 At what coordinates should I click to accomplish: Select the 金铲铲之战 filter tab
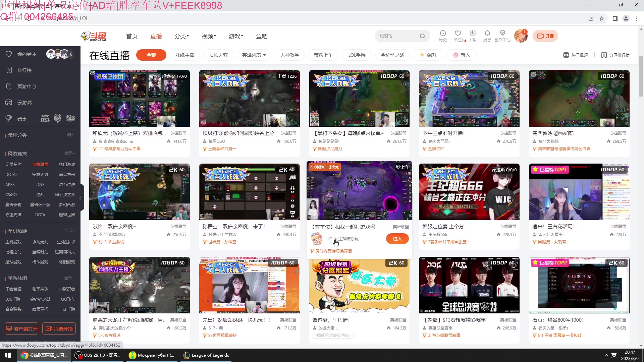pyautogui.click(x=392, y=55)
